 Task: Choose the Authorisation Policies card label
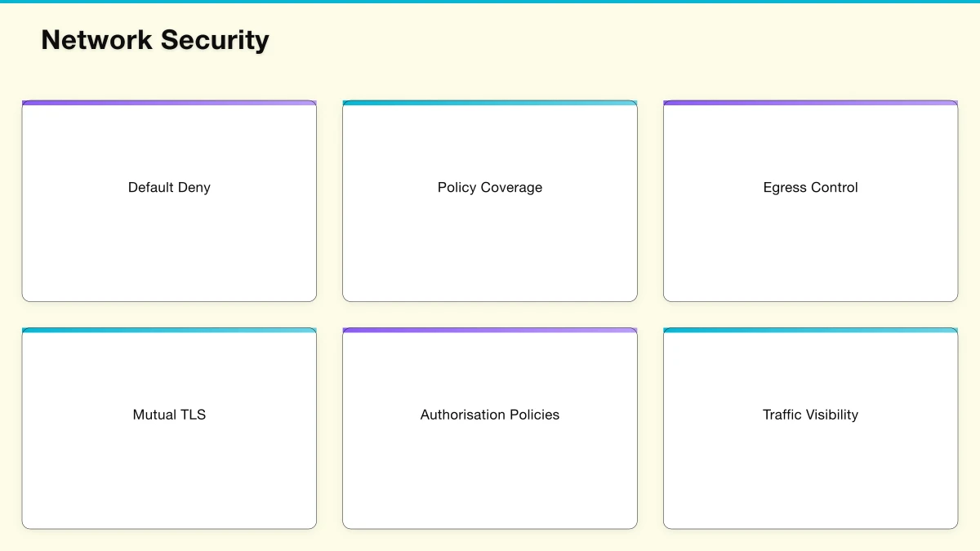[489, 415]
